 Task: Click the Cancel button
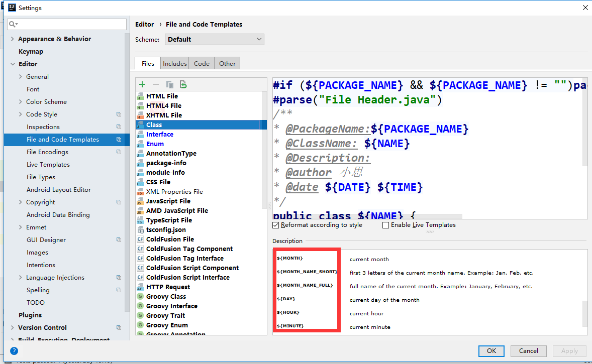pos(528,351)
